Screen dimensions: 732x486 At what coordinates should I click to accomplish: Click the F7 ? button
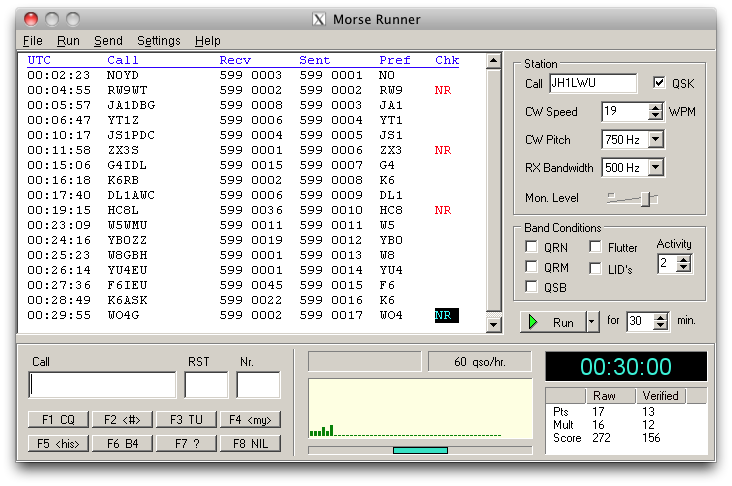click(186, 443)
